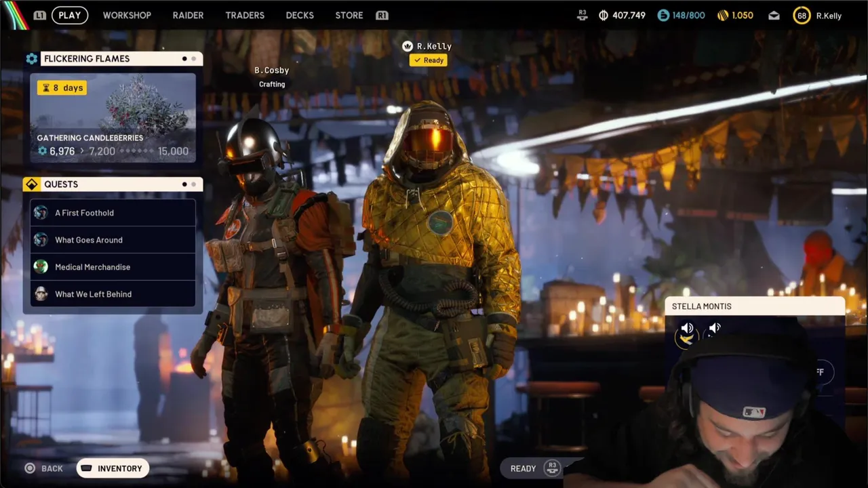Click the R3 icon beside READY
Viewport: 868px width, 488px height.
(552, 468)
